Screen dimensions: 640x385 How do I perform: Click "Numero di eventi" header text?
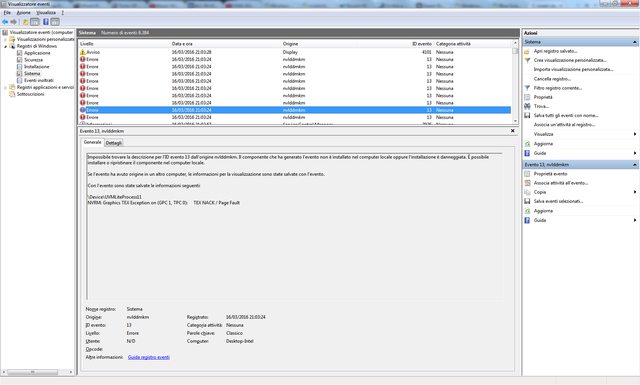click(x=125, y=33)
